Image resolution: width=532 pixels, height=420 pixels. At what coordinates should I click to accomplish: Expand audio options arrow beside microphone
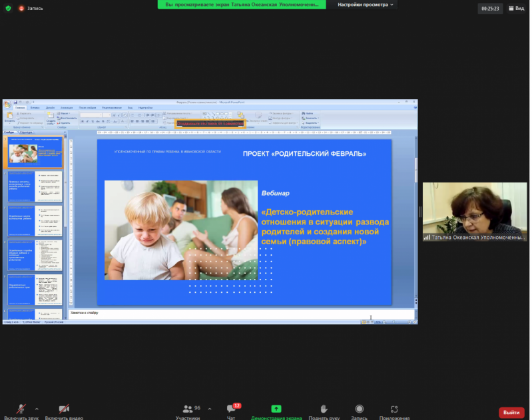point(37,409)
